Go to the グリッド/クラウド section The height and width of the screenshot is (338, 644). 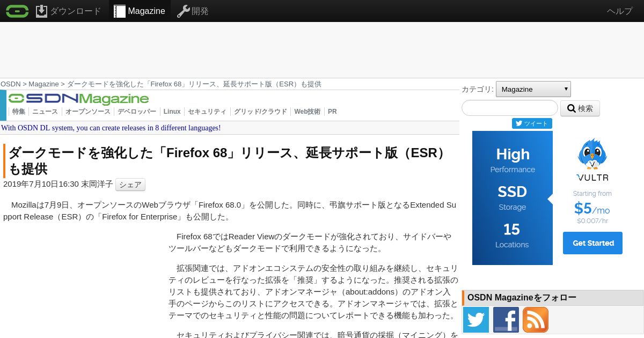(260, 112)
